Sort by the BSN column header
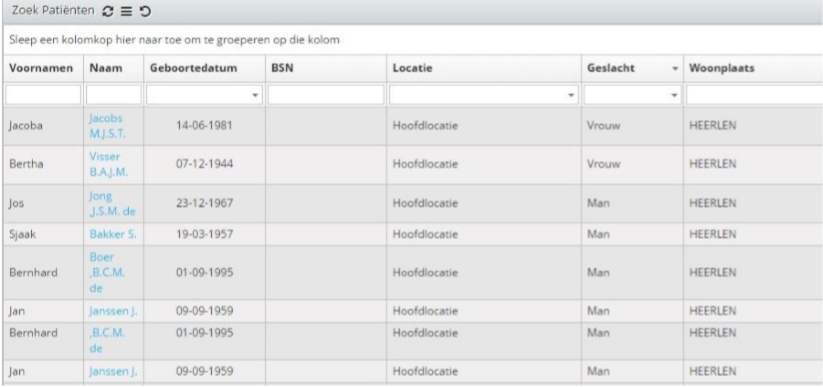Image resolution: width=823 pixels, height=387 pixels. point(282,68)
